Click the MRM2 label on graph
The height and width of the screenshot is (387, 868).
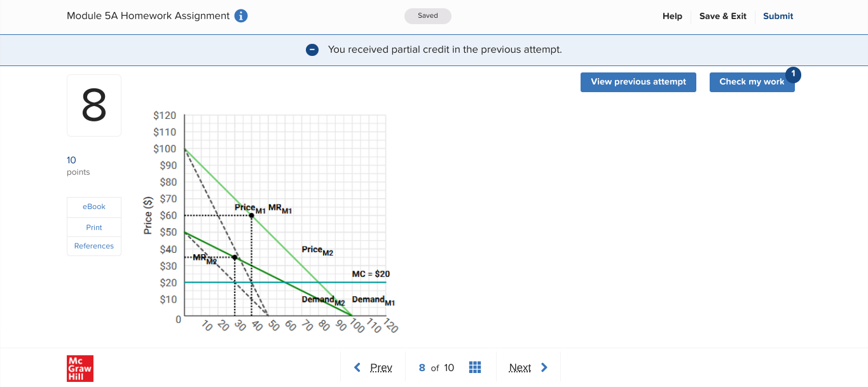[205, 259]
